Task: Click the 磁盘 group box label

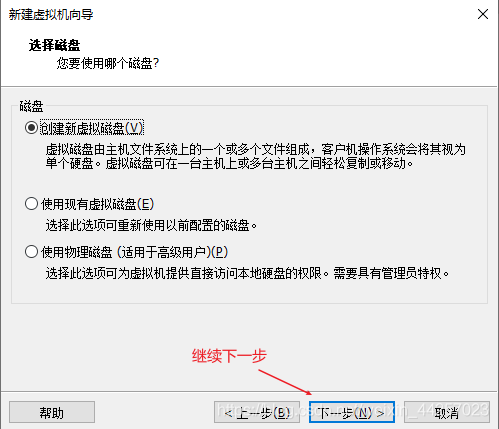Action: coord(31,106)
